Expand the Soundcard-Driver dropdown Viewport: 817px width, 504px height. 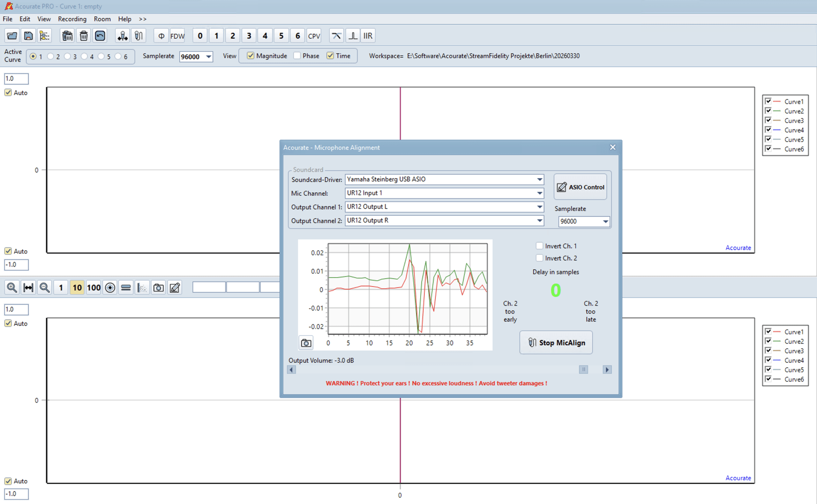click(x=539, y=179)
